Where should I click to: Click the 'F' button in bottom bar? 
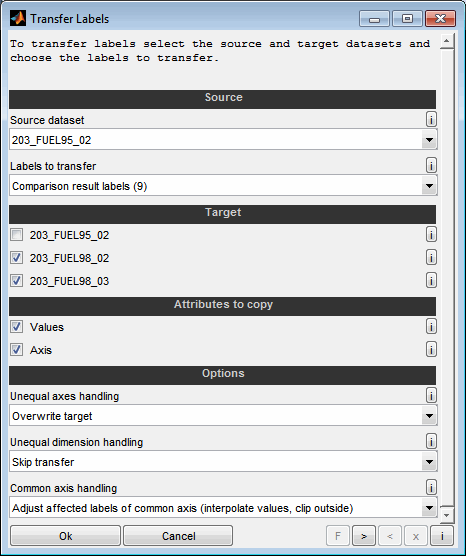[x=338, y=536]
